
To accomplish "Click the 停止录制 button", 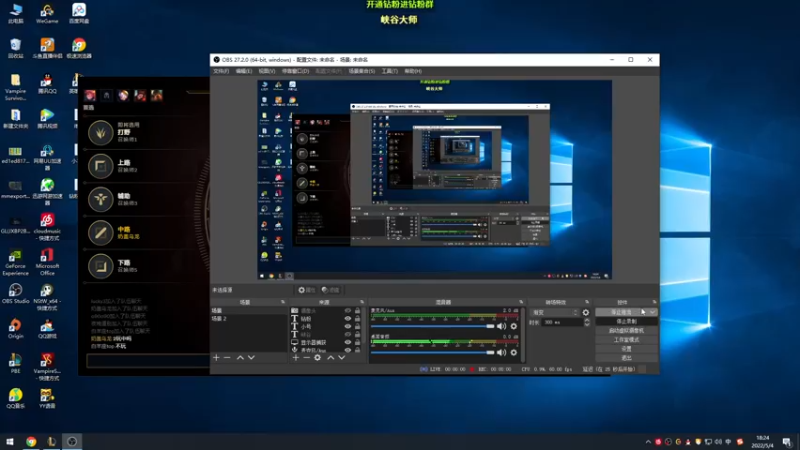I will tap(627, 321).
